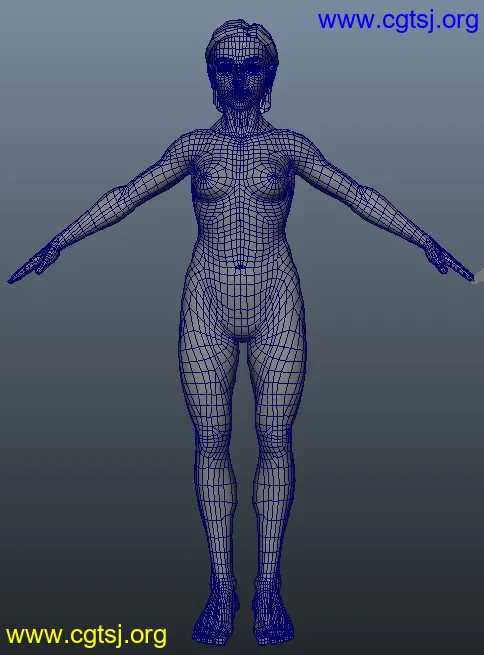Click the navel on the model's abdomen
Screen dimensions: 484x655
pos(240,267)
